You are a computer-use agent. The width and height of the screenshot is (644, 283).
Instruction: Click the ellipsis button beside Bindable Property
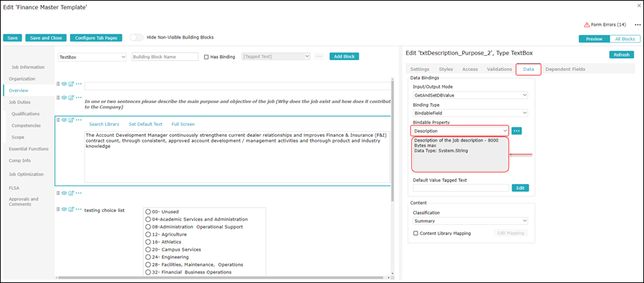[x=516, y=130]
